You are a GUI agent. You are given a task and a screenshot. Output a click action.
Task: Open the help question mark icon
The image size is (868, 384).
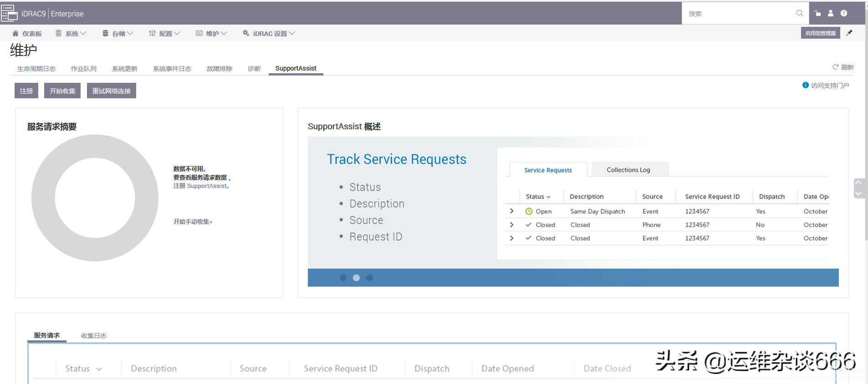pyautogui.click(x=844, y=13)
